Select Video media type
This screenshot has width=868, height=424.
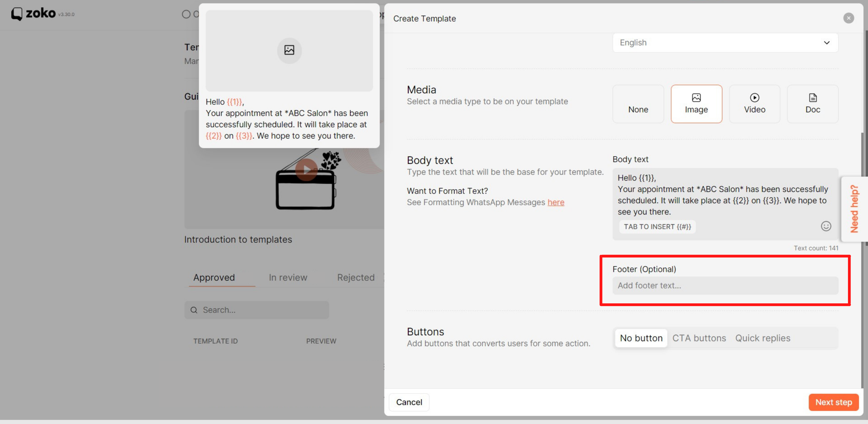click(754, 104)
